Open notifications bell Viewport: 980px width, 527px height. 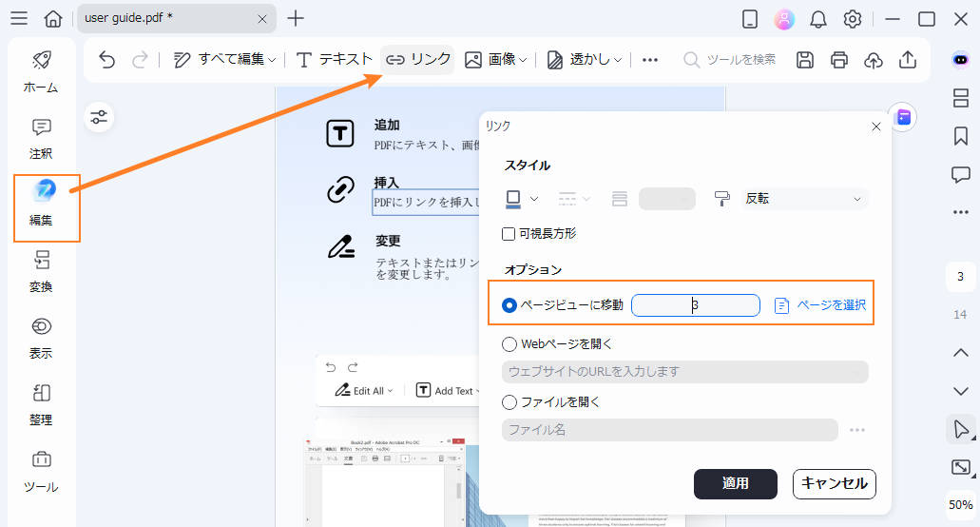coord(818,19)
